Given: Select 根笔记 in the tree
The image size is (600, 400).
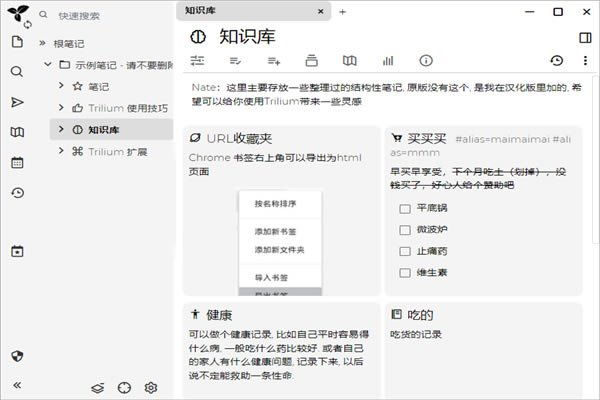Looking at the screenshot, I should click(69, 44).
